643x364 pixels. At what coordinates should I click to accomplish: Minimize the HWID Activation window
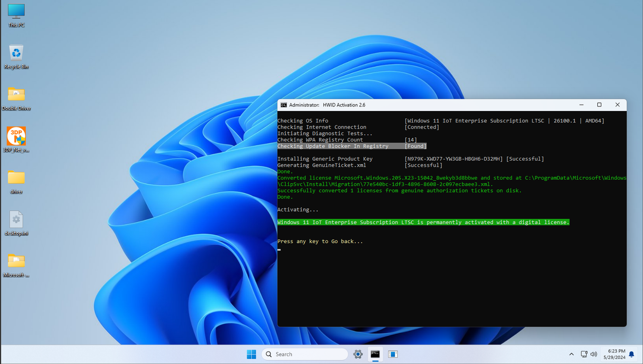coord(582,105)
